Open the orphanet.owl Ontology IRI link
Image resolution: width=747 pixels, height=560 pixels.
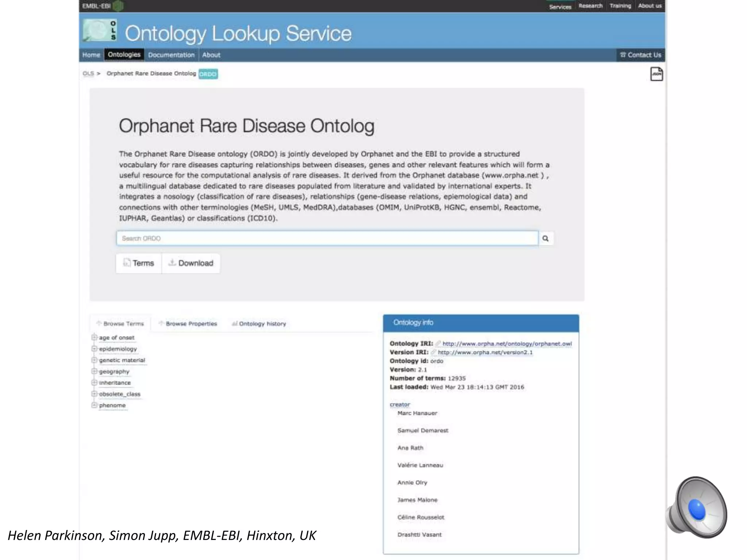tap(507, 344)
